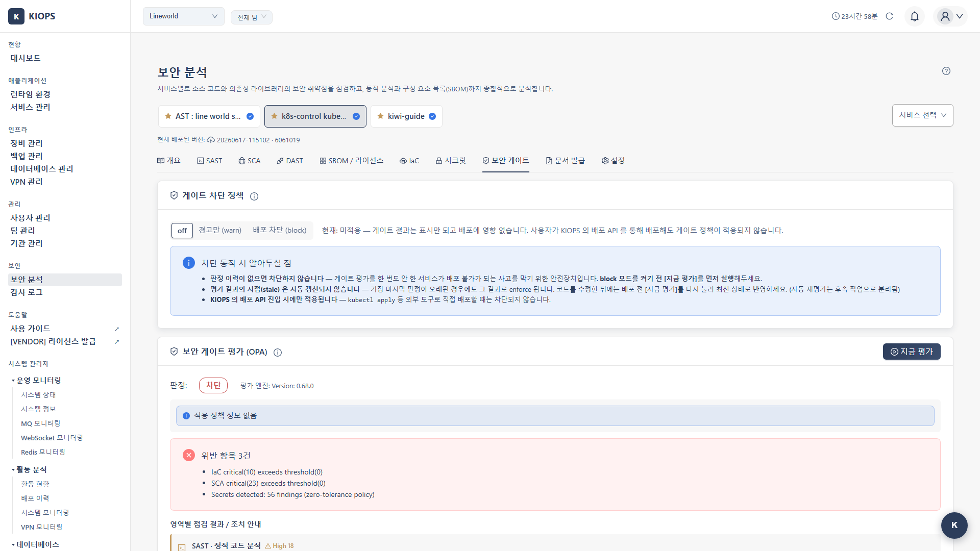Click info icon beside 보안 게이트 평가 (OPA)
Viewport: 980px width, 551px height.
point(278,353)
